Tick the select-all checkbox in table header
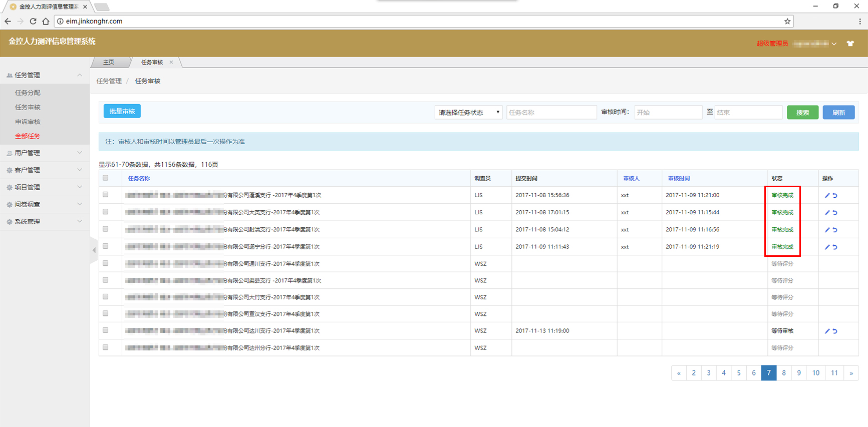868x427 pixels. (106, 178)
